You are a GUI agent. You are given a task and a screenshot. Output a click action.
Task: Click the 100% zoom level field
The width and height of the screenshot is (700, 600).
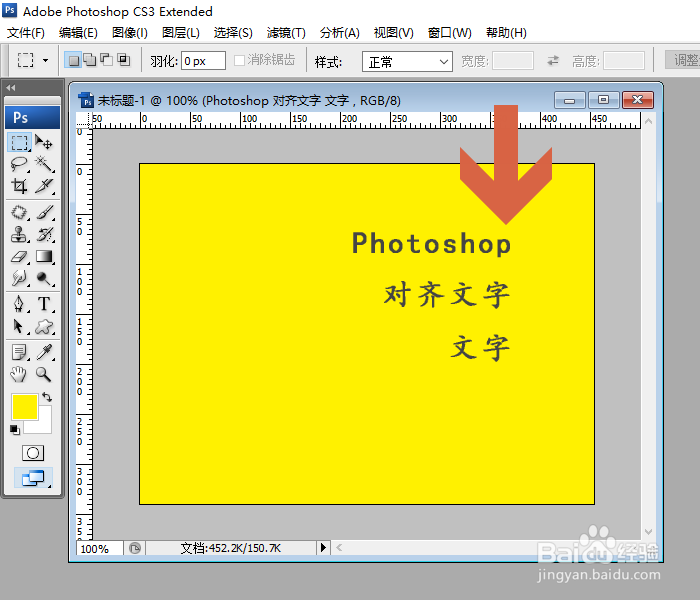(x=100, y=548)
